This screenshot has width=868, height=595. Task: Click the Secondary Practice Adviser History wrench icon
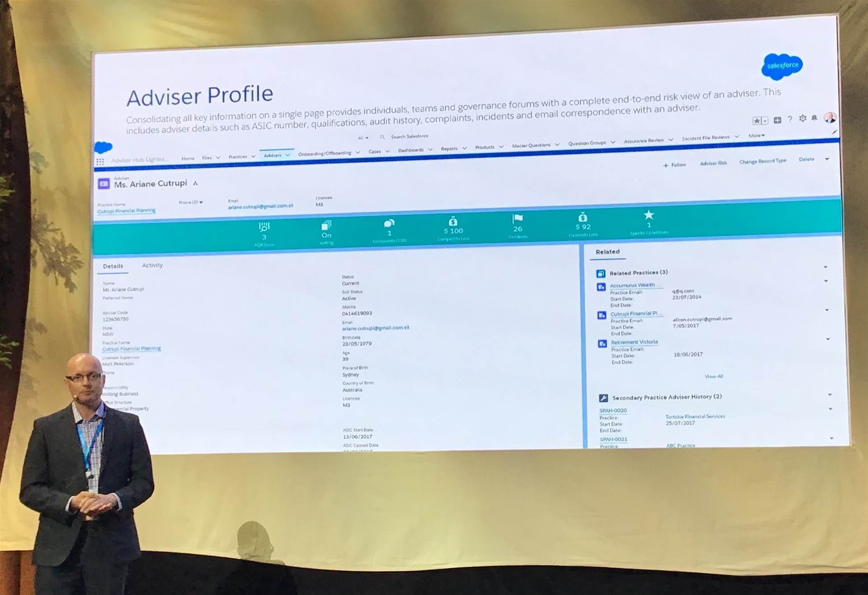pos(603,398)
